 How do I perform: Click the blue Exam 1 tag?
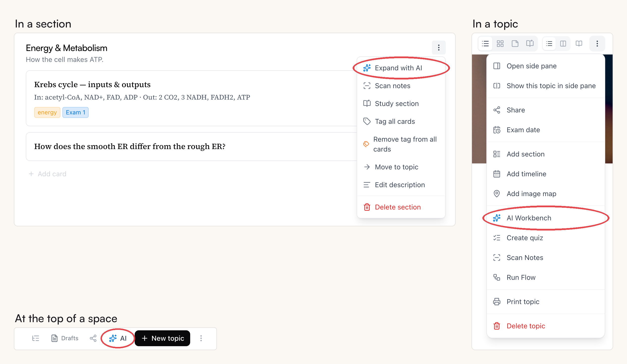click(75, 112)
